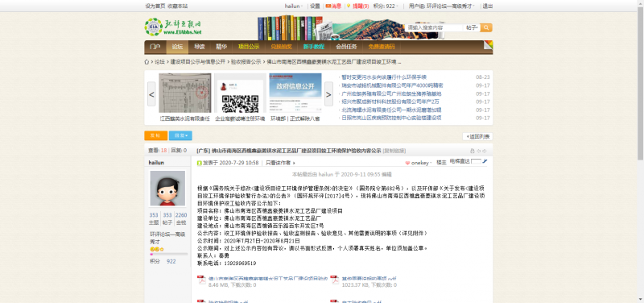Click the user points progress bar
The image size is (644, 303).
(169, 254)
